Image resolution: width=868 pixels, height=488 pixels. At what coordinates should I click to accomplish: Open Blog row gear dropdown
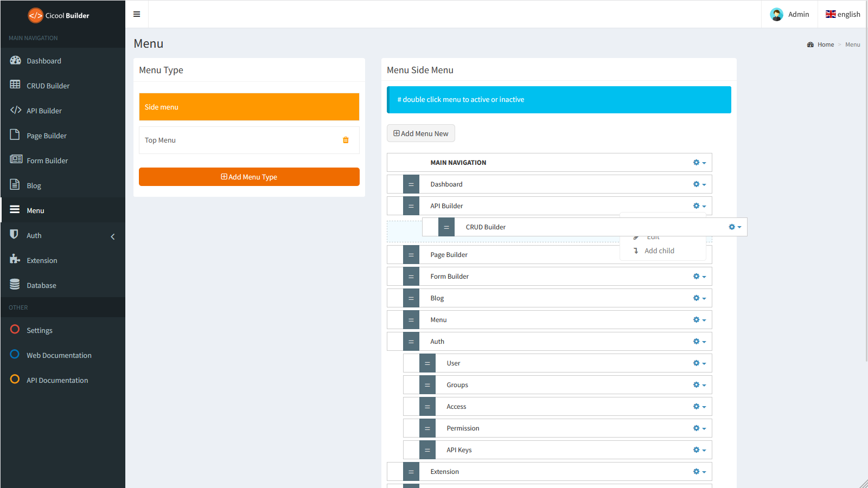[699, 298]
